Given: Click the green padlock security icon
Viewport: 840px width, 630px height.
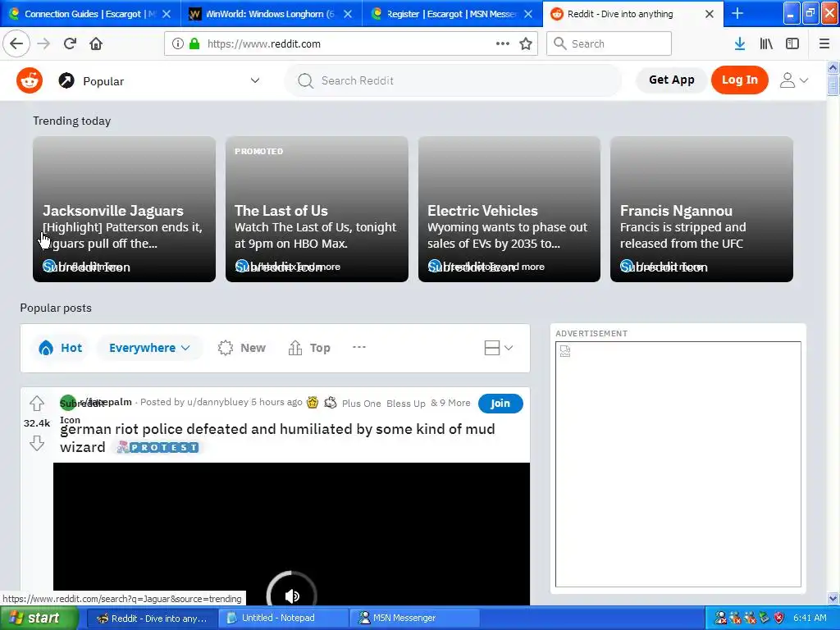Looking at the screenshot, I should (194, 43).
